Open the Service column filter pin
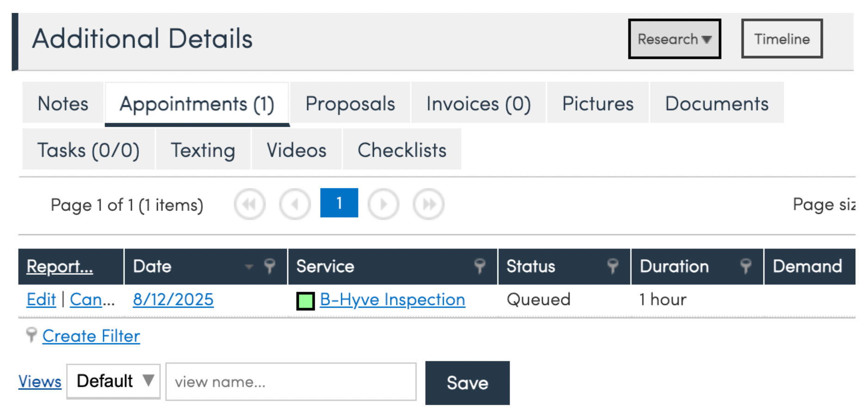 click(480, 266)
